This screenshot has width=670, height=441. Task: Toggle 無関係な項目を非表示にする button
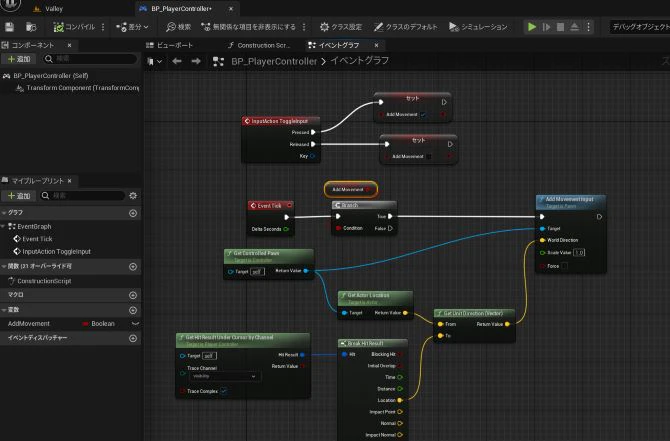(248, 27)
